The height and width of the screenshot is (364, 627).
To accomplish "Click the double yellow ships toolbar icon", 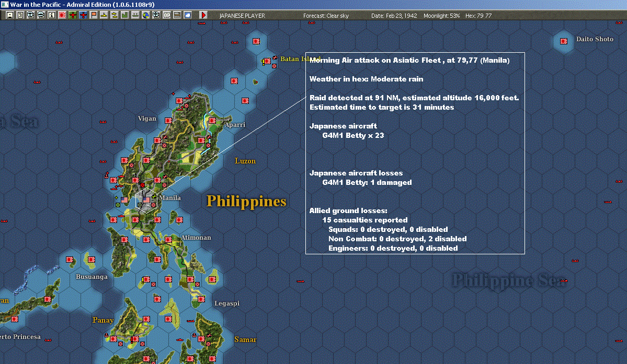I will (x=114, y=15).
